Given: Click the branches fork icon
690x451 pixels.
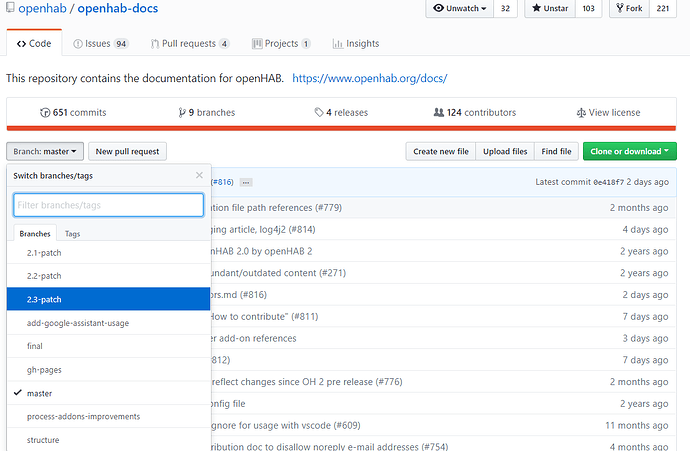Looking at the screenshot, I should [182, 113].
